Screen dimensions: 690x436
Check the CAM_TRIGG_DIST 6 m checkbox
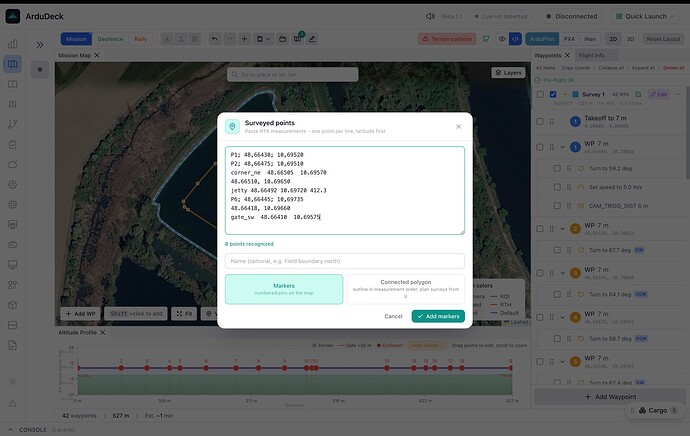point(557,205)
